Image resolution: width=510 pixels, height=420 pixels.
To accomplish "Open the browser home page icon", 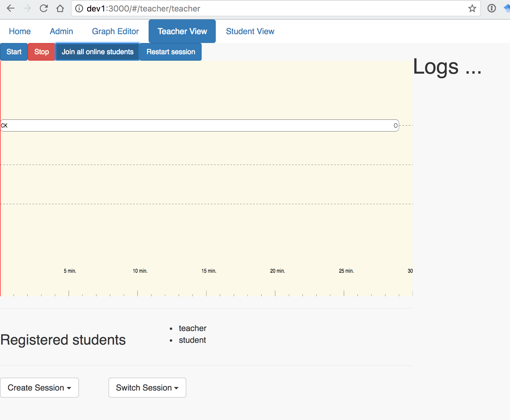I will [60, 8].
